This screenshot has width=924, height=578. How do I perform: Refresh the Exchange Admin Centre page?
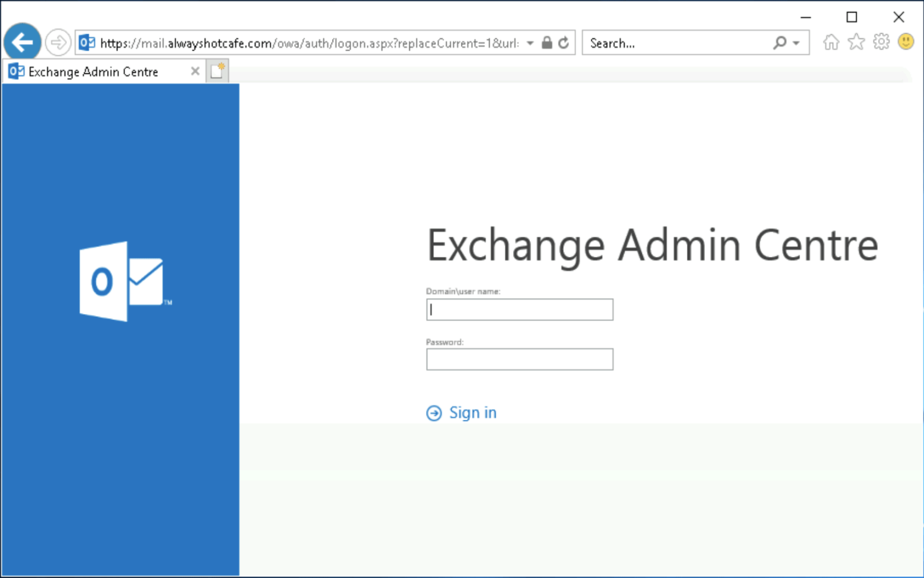point(563,42)
